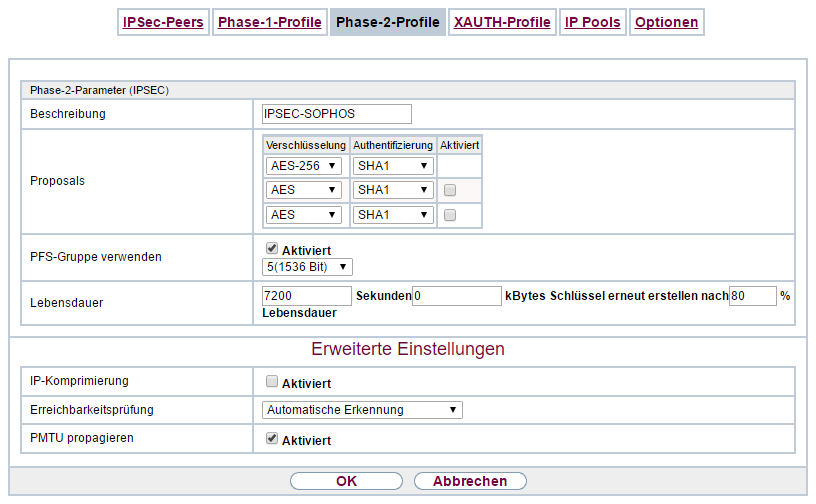The height and width of the screenshot is (504, 816).
Task: Open the Automatische Erkennung dropdown
Action: click(362, 410)
